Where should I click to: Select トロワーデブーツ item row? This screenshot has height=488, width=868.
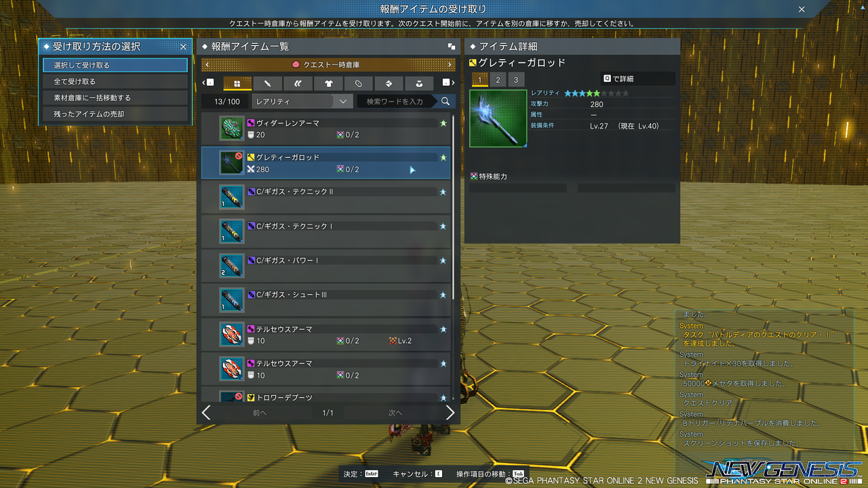[326, 396]
